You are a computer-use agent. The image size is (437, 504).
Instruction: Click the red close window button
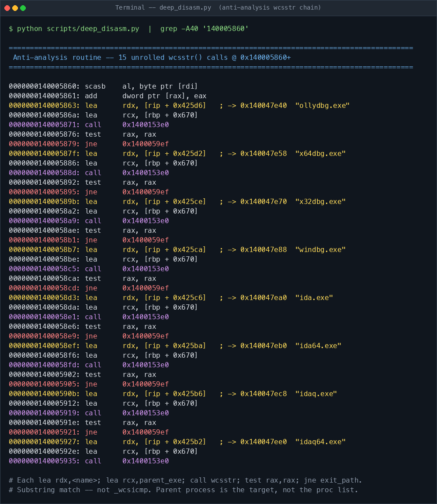point(7,8)
